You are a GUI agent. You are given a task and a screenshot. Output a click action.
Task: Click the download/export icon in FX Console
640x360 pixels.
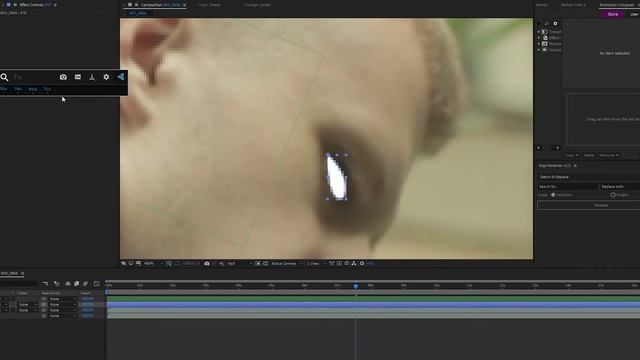[x=92, y=77]
